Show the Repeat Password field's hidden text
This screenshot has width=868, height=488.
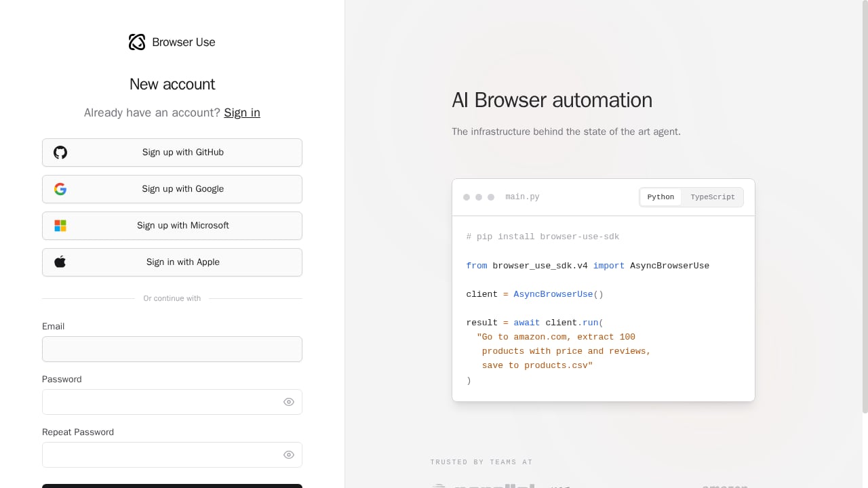pos(289,455)
